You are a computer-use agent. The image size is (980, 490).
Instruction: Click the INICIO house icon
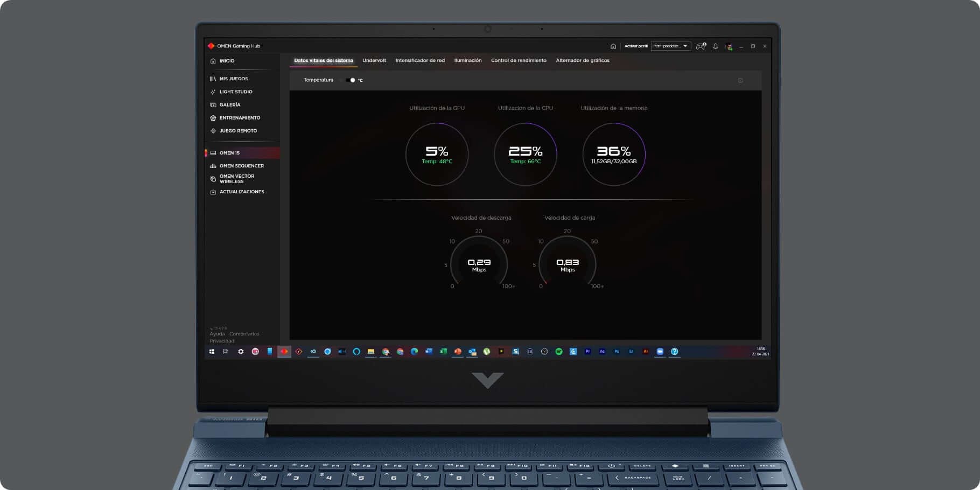coord(213,61)
